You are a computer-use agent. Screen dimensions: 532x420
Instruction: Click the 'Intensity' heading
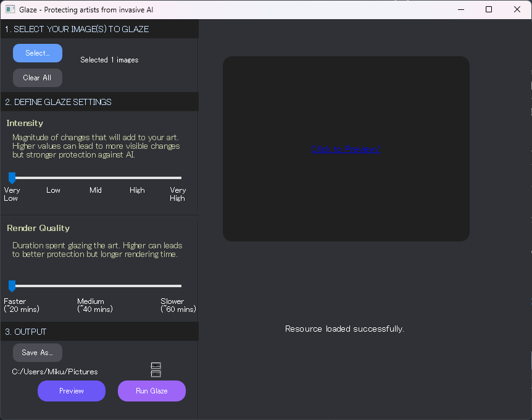coord(25,123)
